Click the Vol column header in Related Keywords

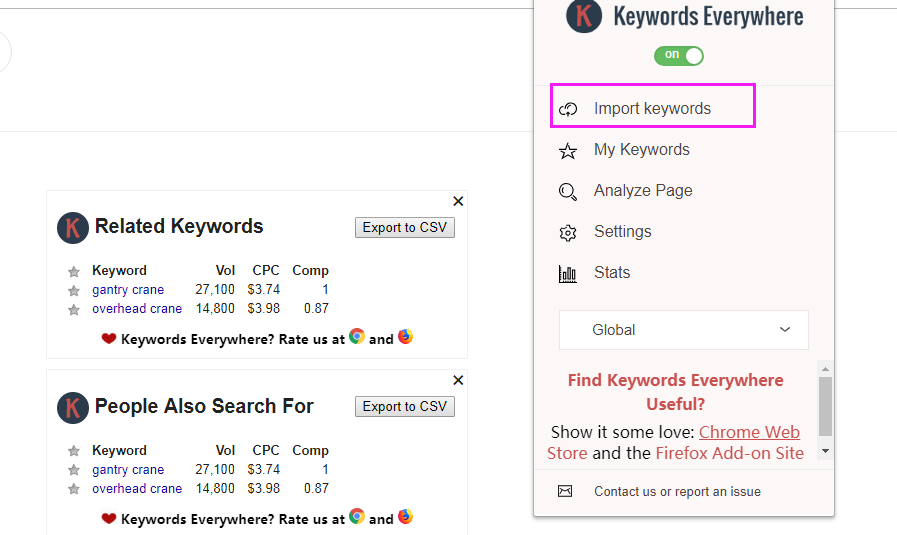click(225, 271)
